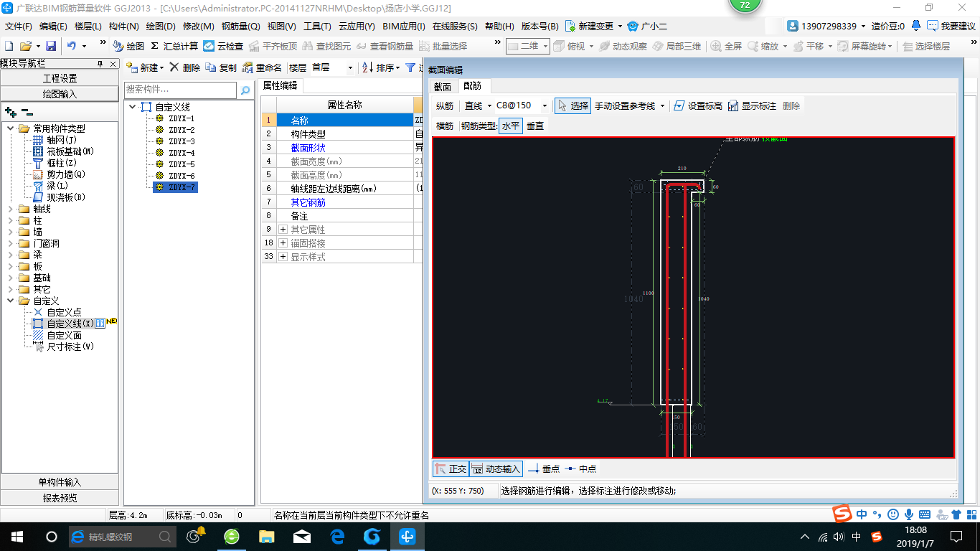Click the 单构件输入 button
The image size is (980, 551).
click(x=60, y=482)
